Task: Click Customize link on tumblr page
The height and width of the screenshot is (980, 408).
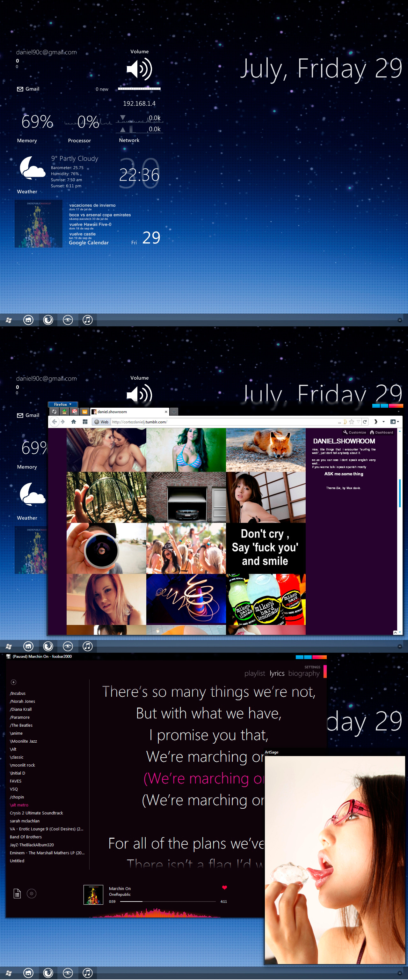Action: click(x=355, y=432)
